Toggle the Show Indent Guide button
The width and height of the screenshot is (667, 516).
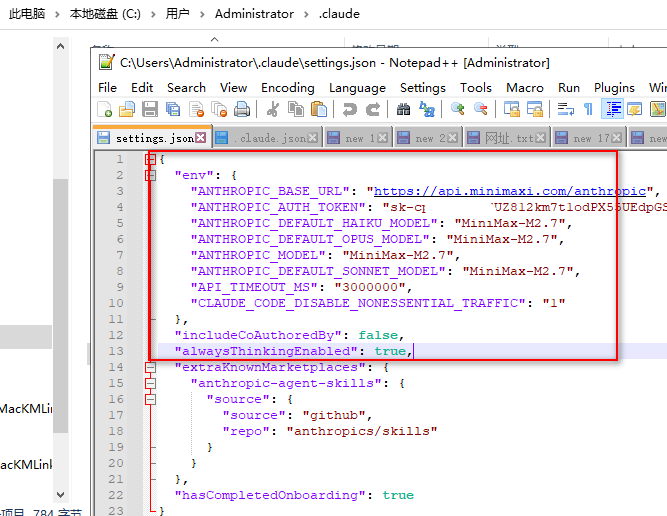point(612,109)
